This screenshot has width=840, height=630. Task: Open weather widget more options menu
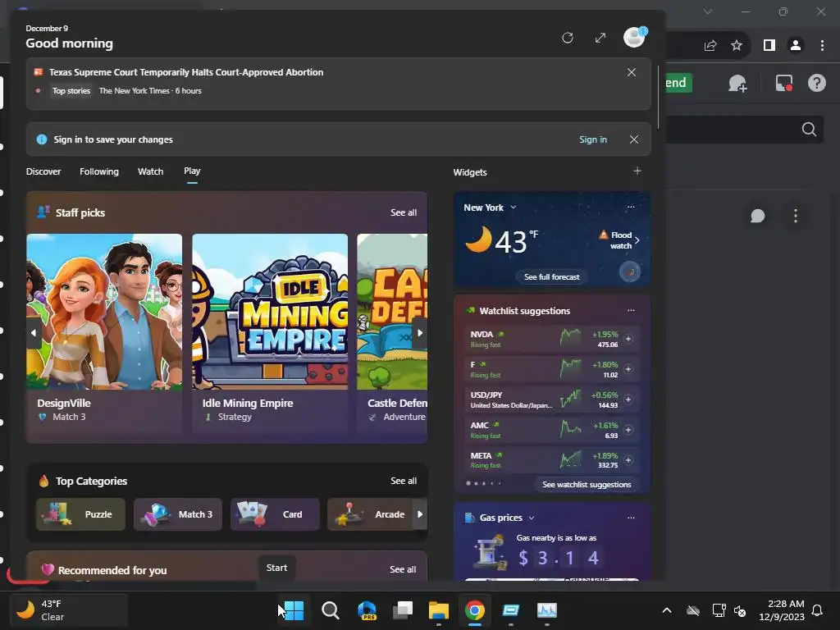coord(631,207)
